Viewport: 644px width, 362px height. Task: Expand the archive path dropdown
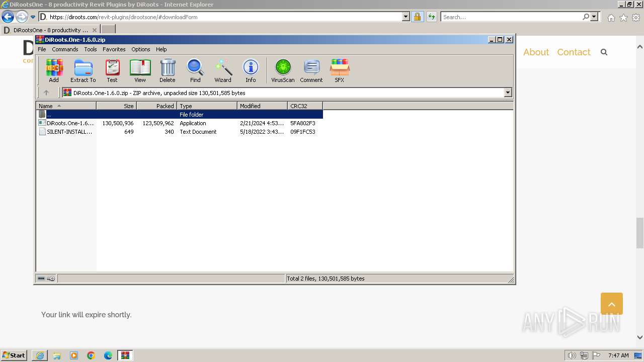508,93
